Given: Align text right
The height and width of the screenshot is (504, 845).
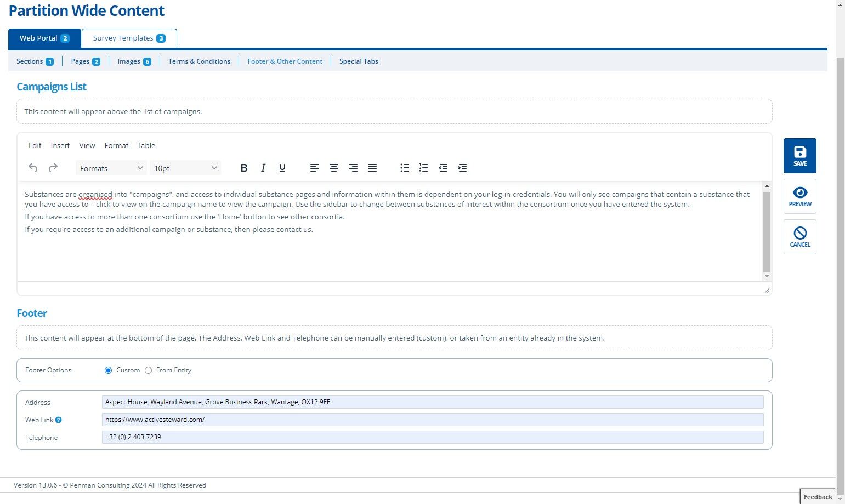Looking at the screenshot, I should [x=353, y=168].
